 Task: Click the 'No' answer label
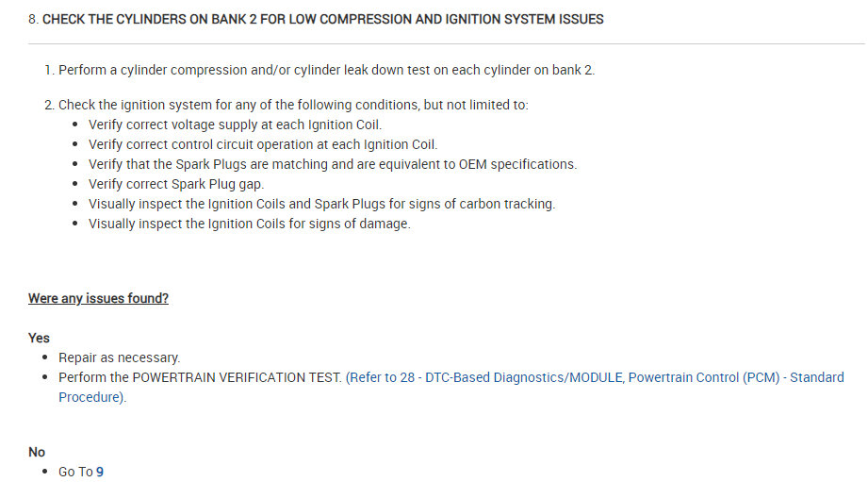(x=37, y=452)
